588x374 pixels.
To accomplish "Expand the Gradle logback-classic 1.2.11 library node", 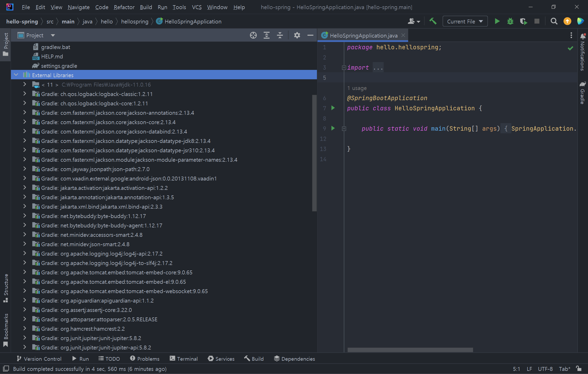I will point(24,94).
